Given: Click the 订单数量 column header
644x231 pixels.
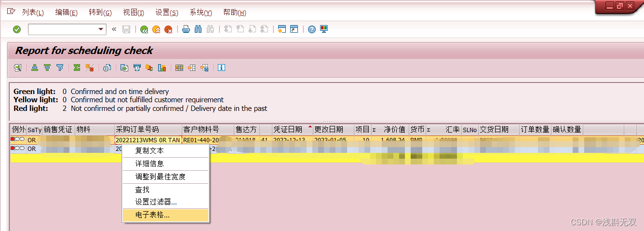Looking at the screenshot, I should tap(535, 130).
